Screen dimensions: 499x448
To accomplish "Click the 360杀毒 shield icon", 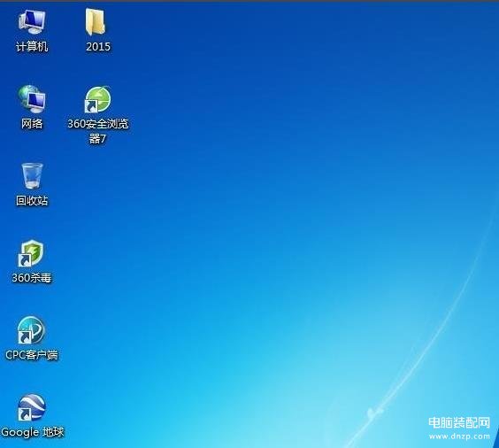I will [31, 253].
